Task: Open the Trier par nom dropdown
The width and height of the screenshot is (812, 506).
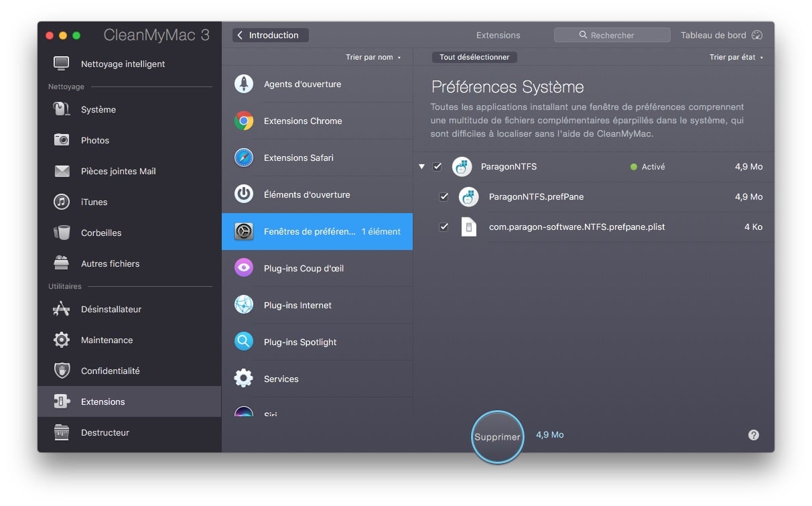Action: click(x=373, y=57)
